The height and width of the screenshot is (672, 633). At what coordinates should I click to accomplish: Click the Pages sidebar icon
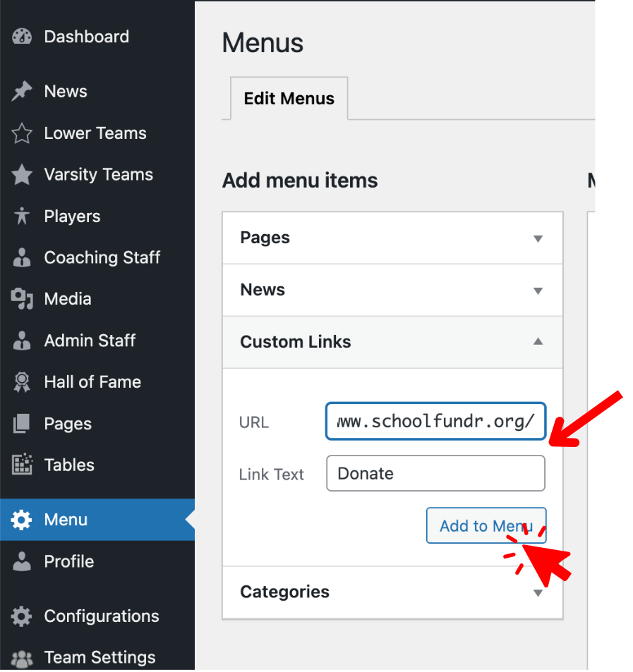(x=21, y=423)
